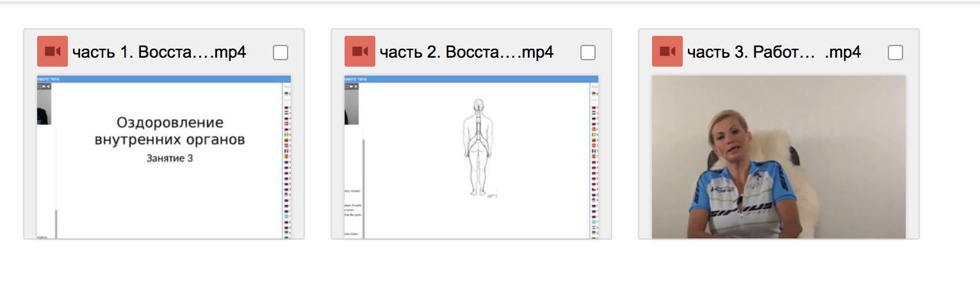Click the blue title bar in часть 1 preview
Screen dimensions: 980x291
(x=164, y=79)
